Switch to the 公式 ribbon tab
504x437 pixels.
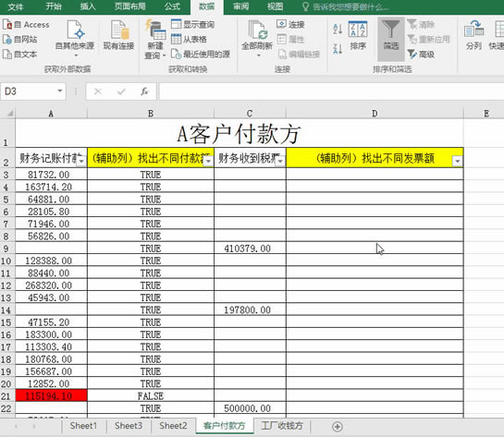172,6
